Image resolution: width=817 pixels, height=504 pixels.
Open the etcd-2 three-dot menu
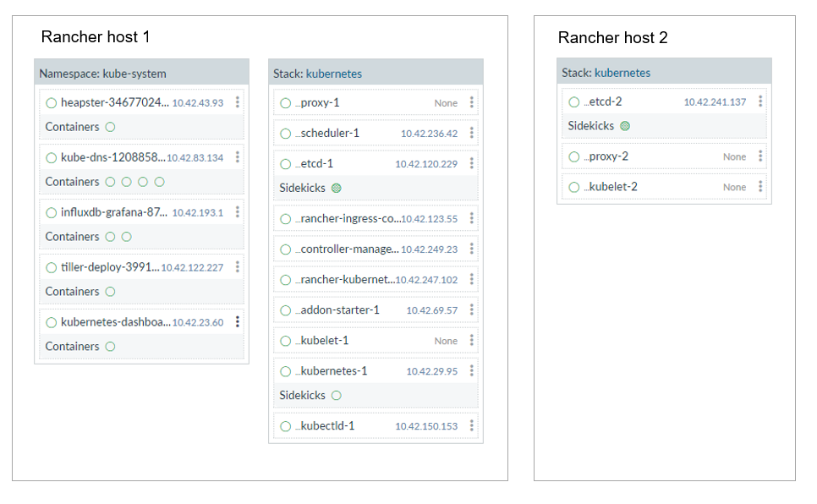[x=760, y=101]
